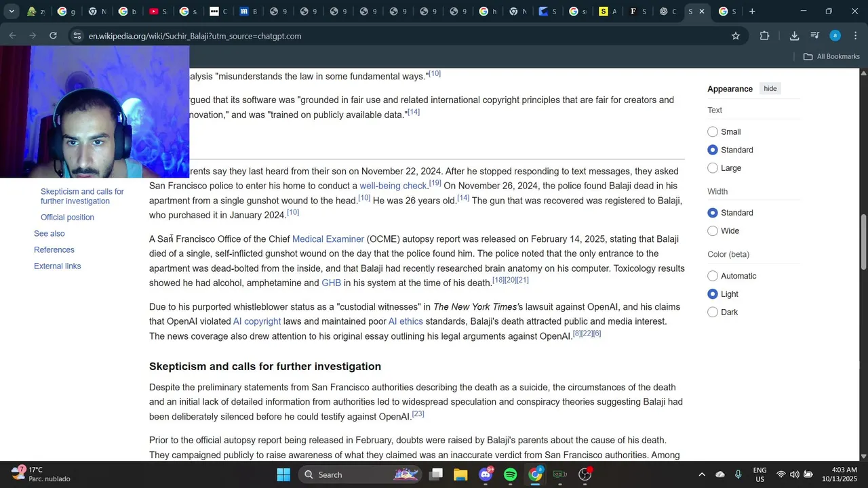Follow the Medical Examiner link
This screenshot has width=868, height=488.
[328, 239]
